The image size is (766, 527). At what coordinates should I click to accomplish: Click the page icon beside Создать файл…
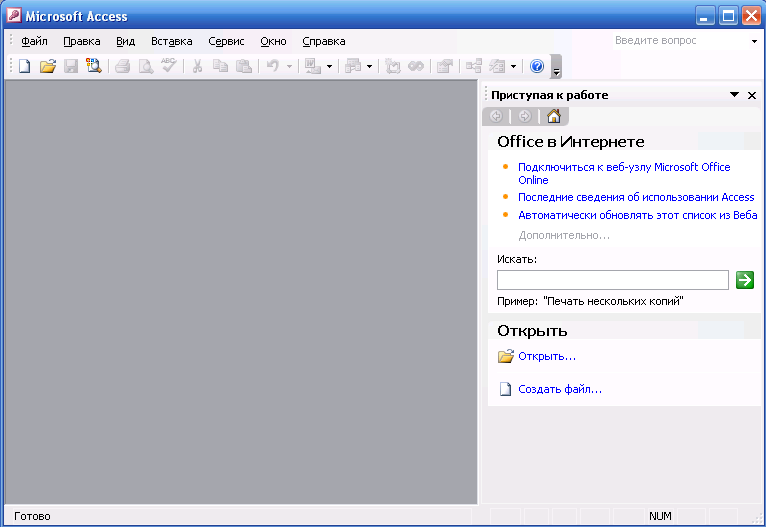coord(506,389)
